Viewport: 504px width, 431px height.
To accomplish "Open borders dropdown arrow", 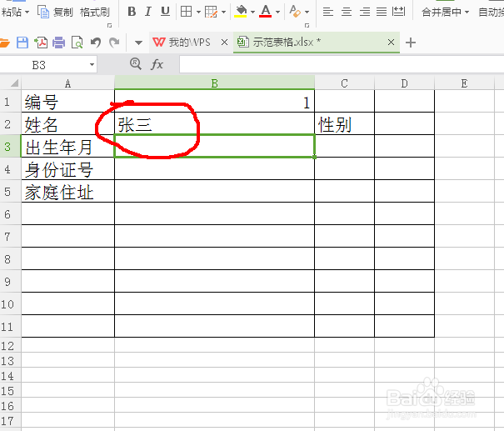I will point(198,13).
